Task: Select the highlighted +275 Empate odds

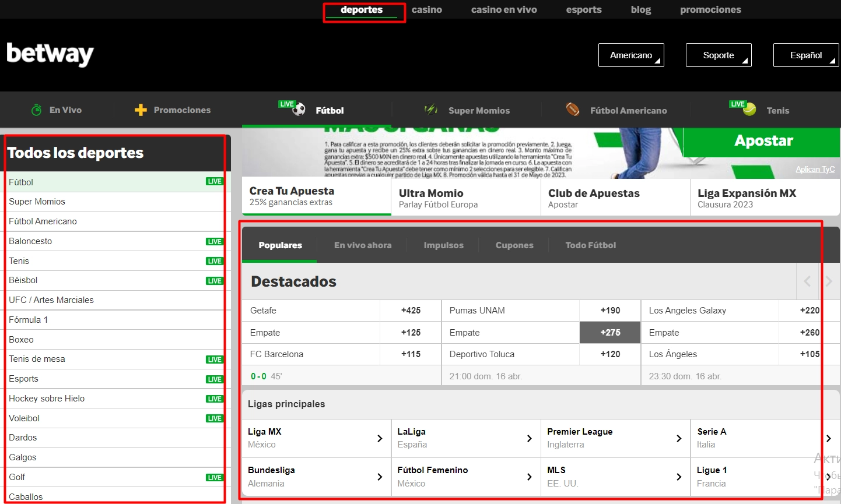Action: point(610,333)
